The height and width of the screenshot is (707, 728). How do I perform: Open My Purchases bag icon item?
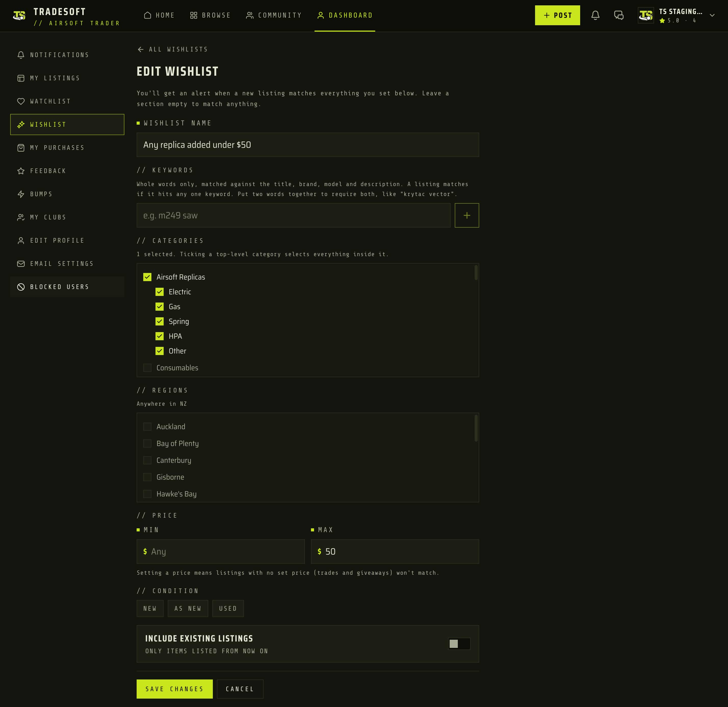[67, 148]
